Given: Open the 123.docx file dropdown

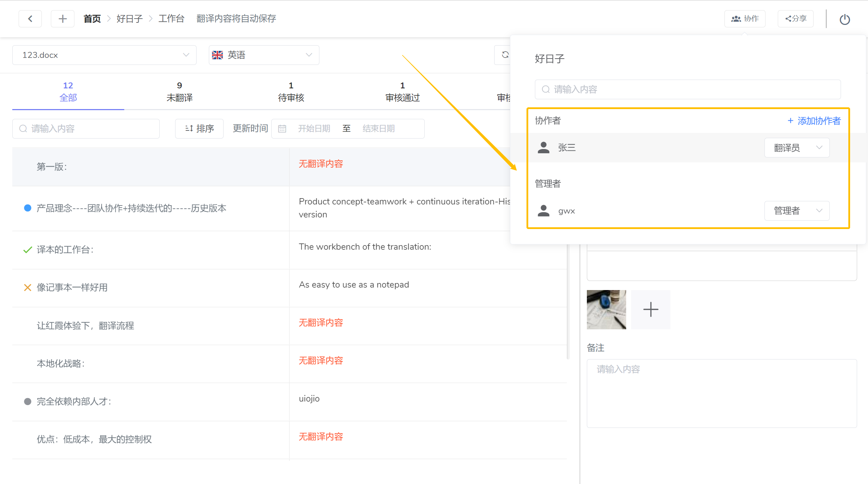Looking at the screenshot, I should [104, 55].
